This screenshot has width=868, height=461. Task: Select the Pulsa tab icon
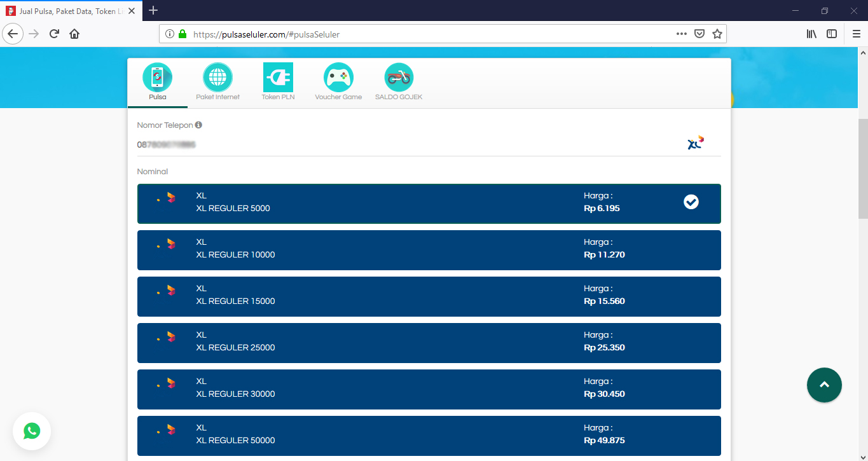(x=157, y=77)
